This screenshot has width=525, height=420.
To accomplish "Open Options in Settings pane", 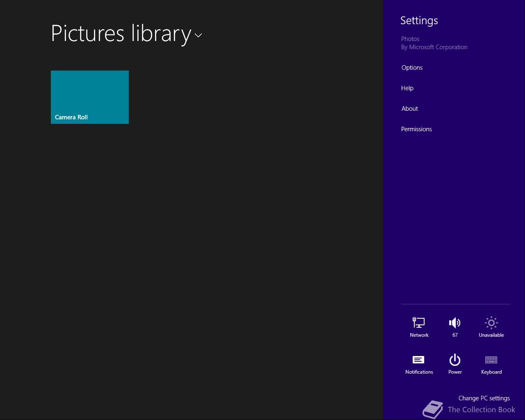I will coord(412,68).
